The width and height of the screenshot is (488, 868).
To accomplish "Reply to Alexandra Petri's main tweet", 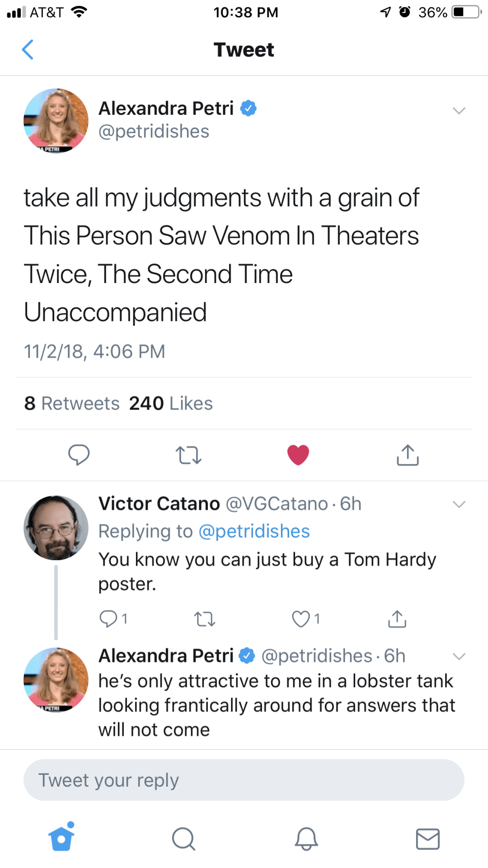I will coord(79,455).
